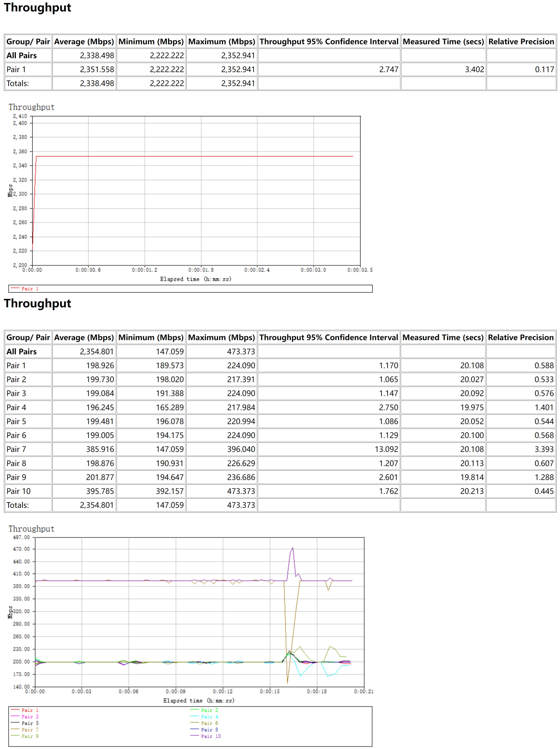Click All Pairs average 2,354.801

click(97, 351)
